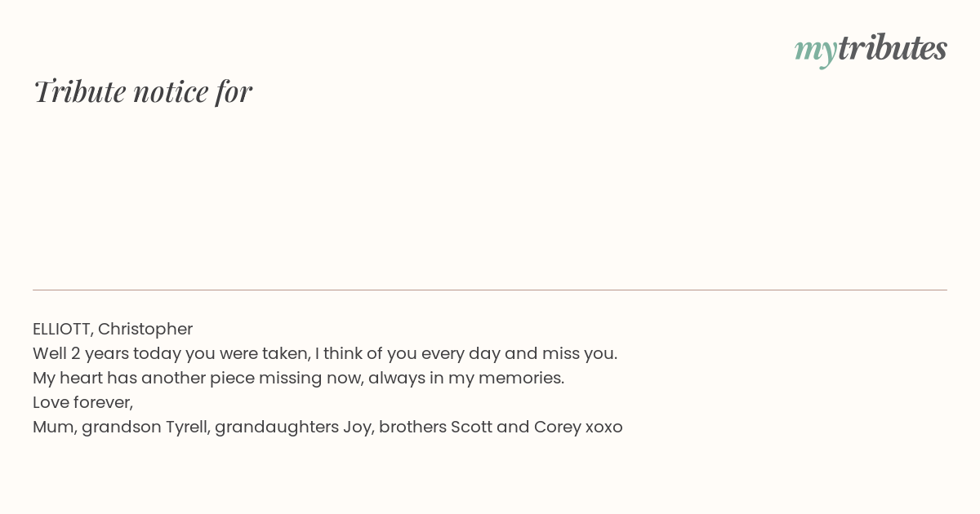
Task: Click the name "ELLIOTT, Christopher"
Action: [x=113, y=329]
